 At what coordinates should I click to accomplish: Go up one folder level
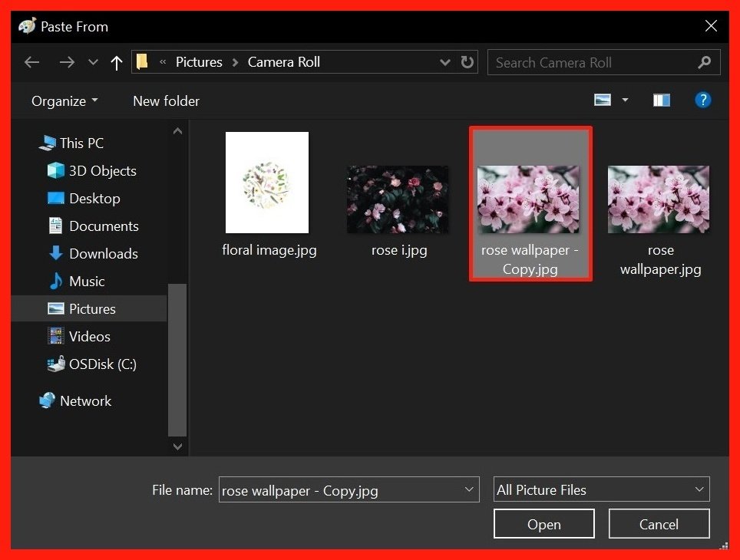(116, 62)
